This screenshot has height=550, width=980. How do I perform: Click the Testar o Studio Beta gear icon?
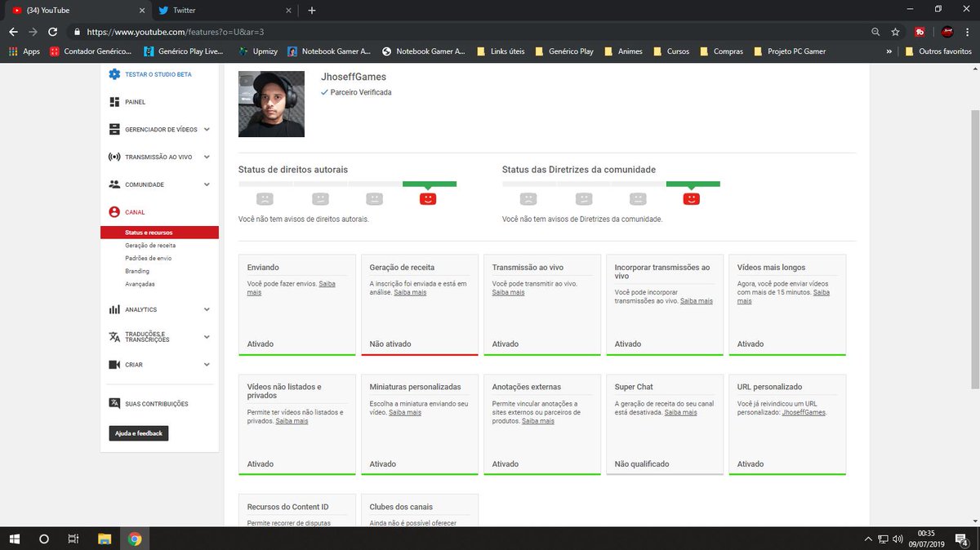pyautogui.click(x=114, y=74)
